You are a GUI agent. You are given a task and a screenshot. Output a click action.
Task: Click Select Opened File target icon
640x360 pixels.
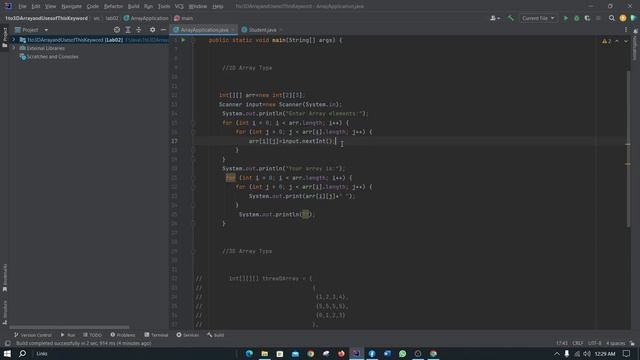point(117,30)
